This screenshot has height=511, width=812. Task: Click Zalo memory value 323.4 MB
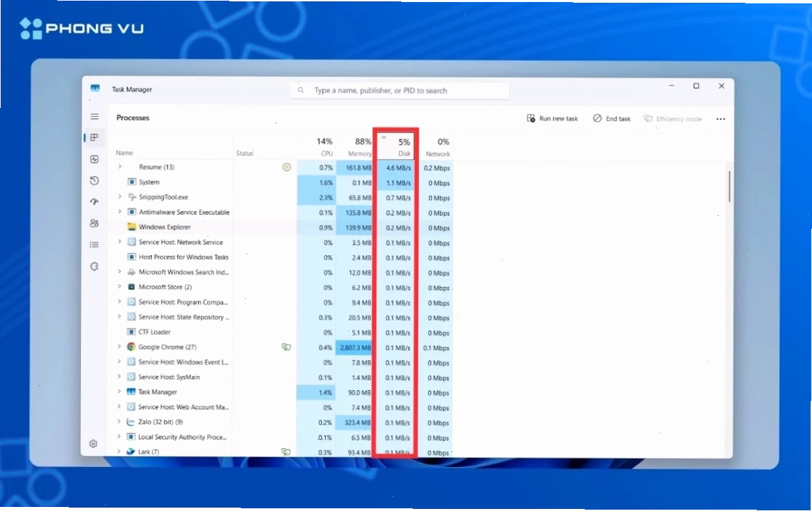pyautogui.click(x=357, y=423)
